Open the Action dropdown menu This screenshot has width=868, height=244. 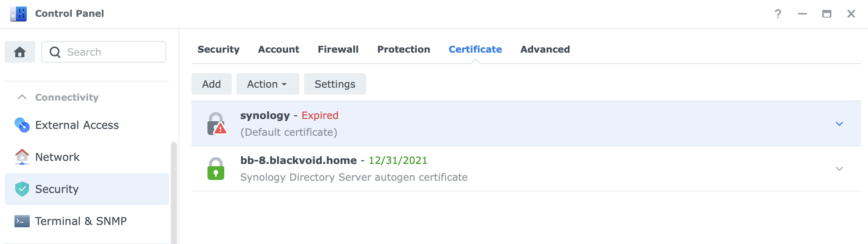(268, 84)
